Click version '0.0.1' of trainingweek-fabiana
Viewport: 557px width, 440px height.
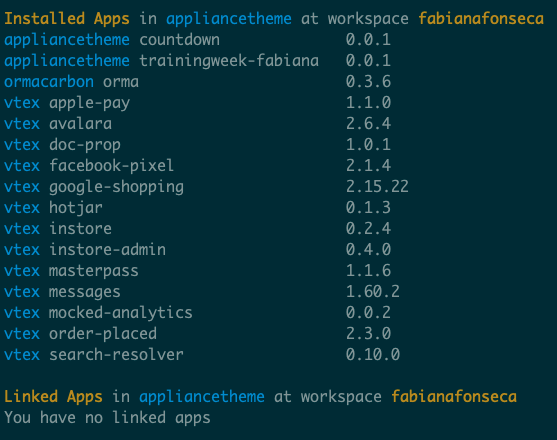(368, 60)
